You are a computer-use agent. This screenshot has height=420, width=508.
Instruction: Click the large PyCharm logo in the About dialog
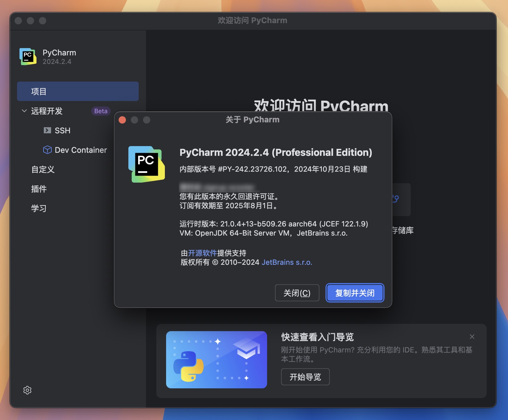coord(146,164)
